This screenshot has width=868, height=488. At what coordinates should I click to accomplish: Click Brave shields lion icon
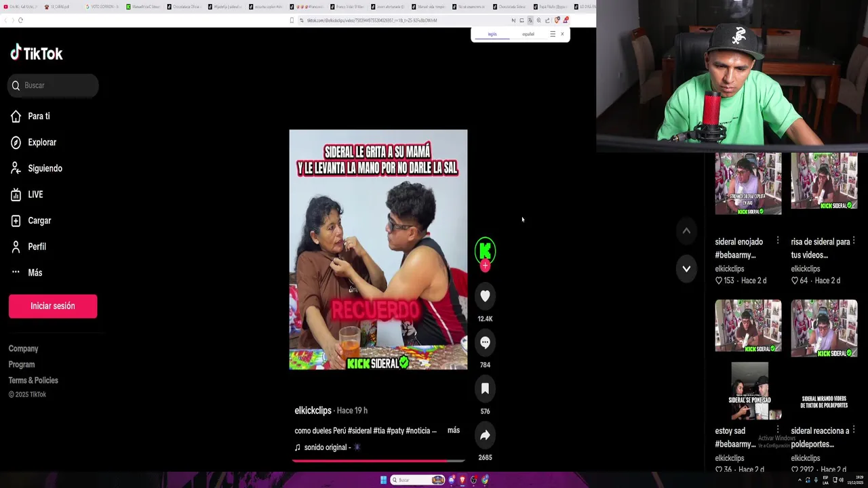click(557, 20)
